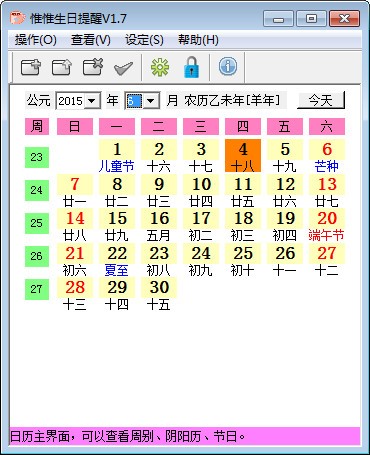370x455 pixels.
Task: Click the 今天 button
Action: (321, 100)
